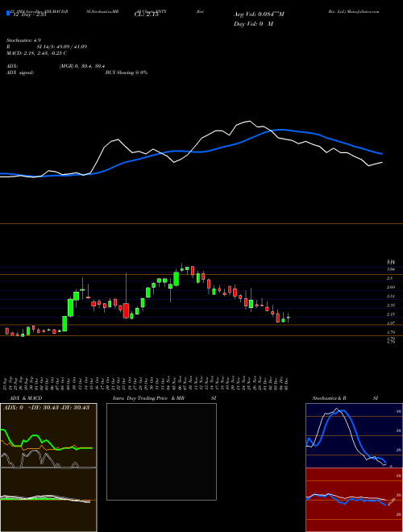Screen dimensions: 403x532
Task: Click the blue 12-day SMA legend square
Action: pyautogui.click(x=9, y=13)
